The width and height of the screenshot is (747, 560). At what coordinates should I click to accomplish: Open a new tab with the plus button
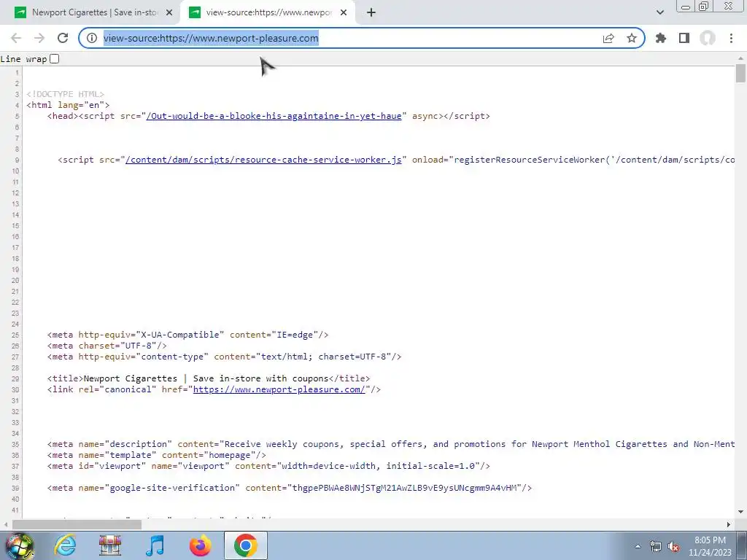(x=371, y=13)
